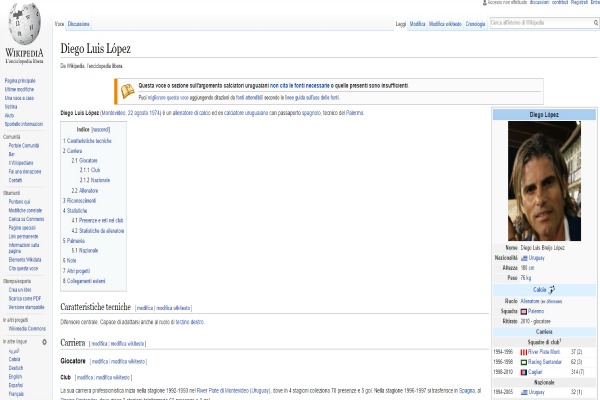Click the Uruguay flag icon next to Nazionalità
The height and width of the screenshot is (400, 600).
click(524, 257)
